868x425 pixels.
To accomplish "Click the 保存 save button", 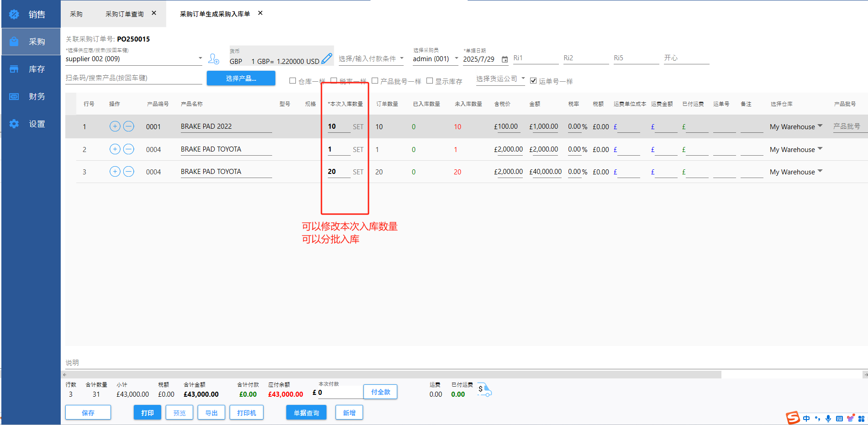I will (88, 413).
